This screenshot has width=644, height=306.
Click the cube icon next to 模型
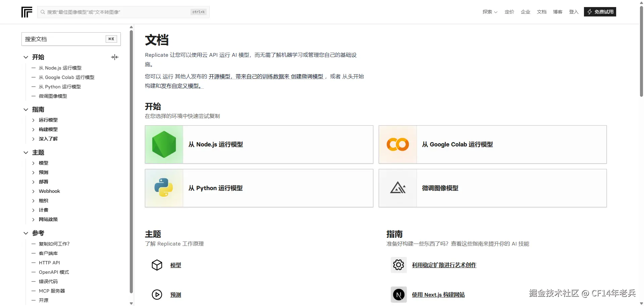coord(157,265)
